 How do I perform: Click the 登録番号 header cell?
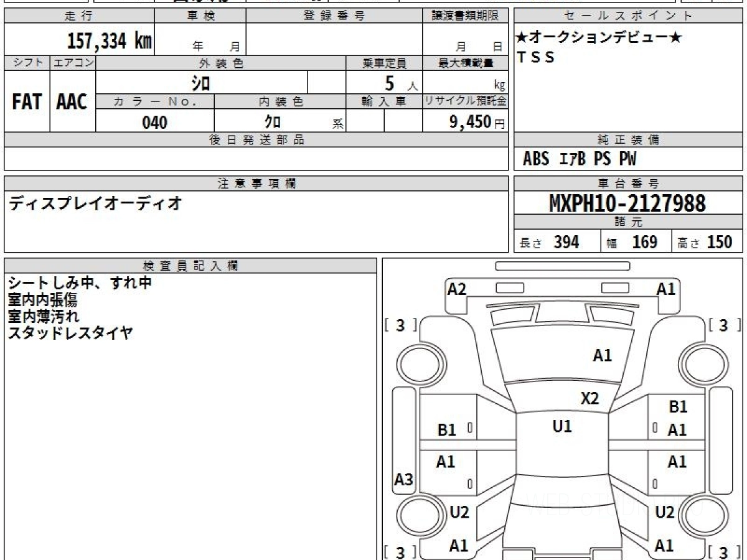click(334, 16)
